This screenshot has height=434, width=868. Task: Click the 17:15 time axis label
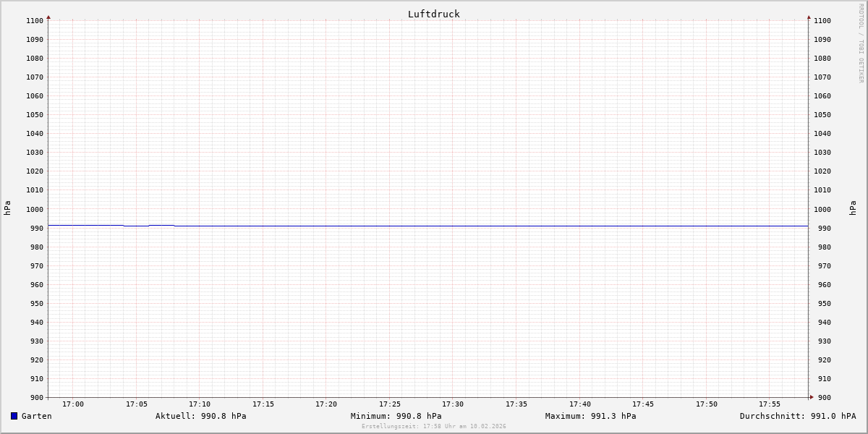coord(263,404)
